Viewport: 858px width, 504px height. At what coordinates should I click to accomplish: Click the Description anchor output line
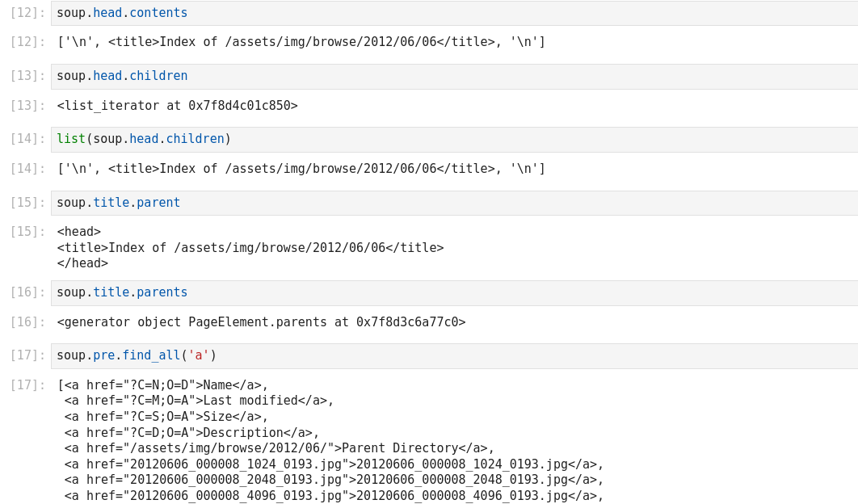click(191, 433)
